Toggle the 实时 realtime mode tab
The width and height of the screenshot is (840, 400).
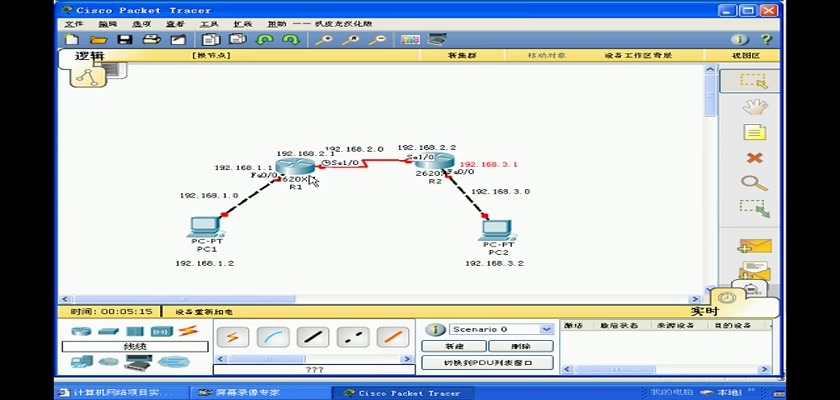(x=704, y=311)
